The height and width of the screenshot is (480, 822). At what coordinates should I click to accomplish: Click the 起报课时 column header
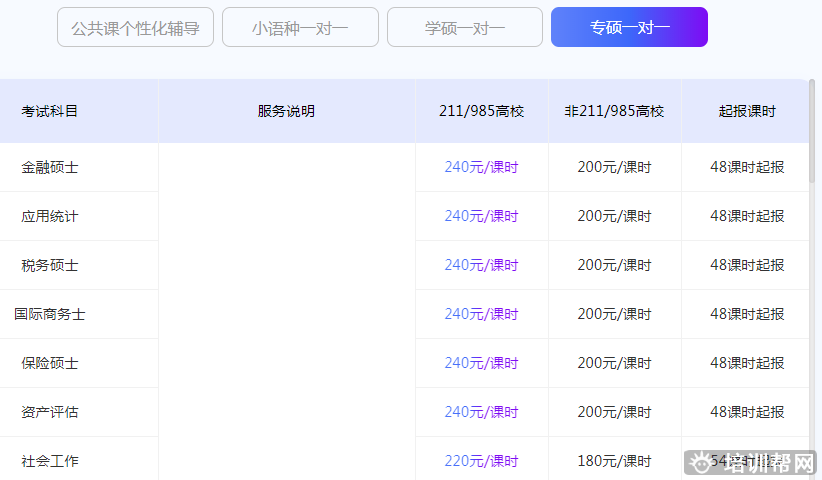coord(746,111)
